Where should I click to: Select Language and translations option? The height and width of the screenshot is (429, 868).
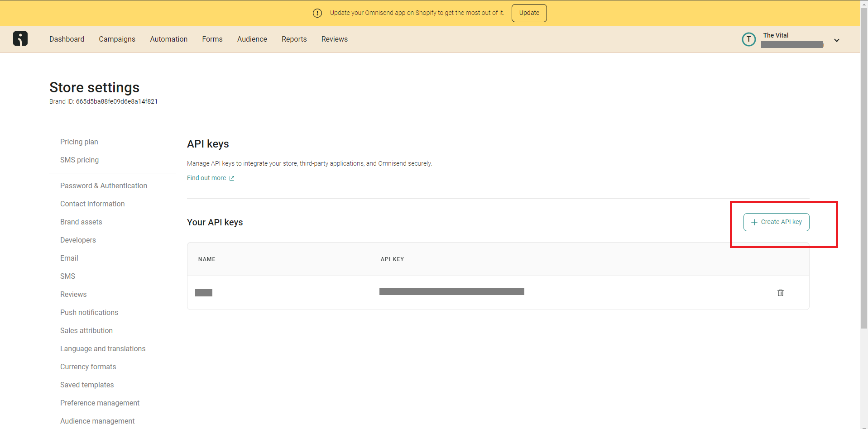pyautogui.click(x=103, y=349)
